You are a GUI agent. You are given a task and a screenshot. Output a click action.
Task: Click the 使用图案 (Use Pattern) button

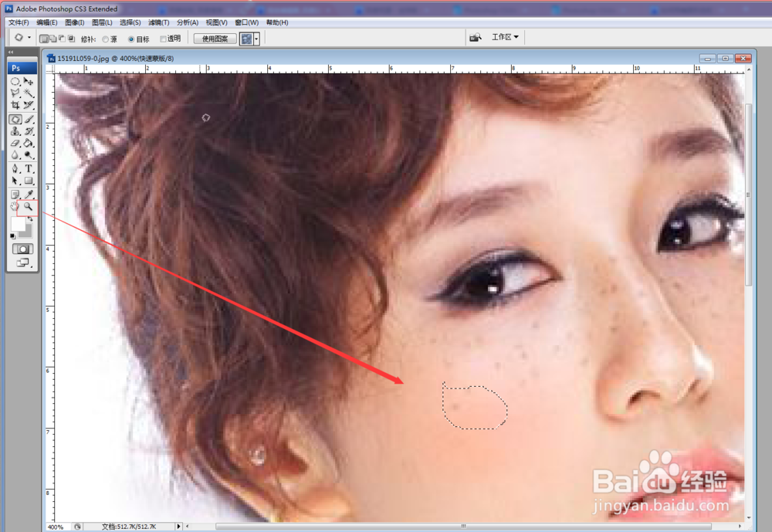(x=215, y=38)
